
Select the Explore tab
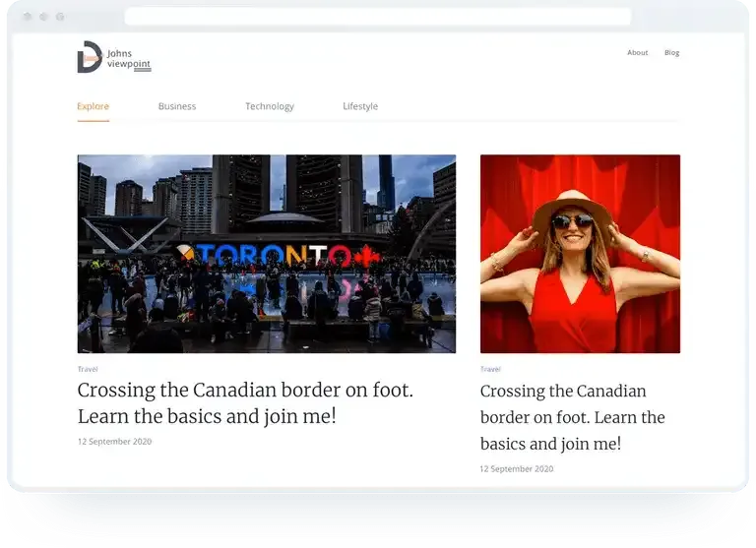[94, 106]
